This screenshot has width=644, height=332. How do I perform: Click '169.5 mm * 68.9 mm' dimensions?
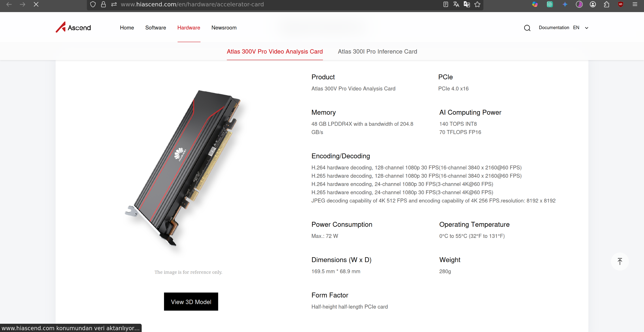(x=336, y=271)
